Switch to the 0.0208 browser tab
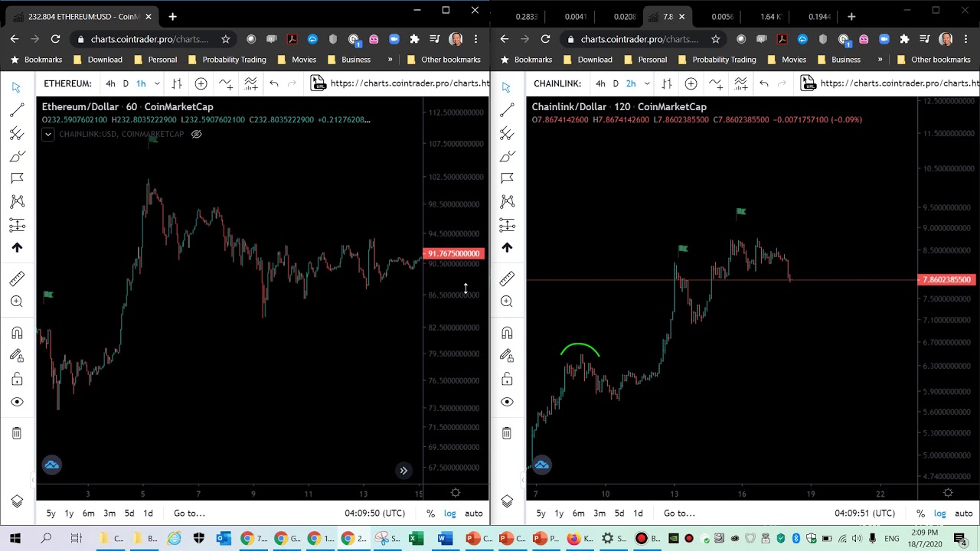The height and width of the screenshot is (551, 980). 625,16
